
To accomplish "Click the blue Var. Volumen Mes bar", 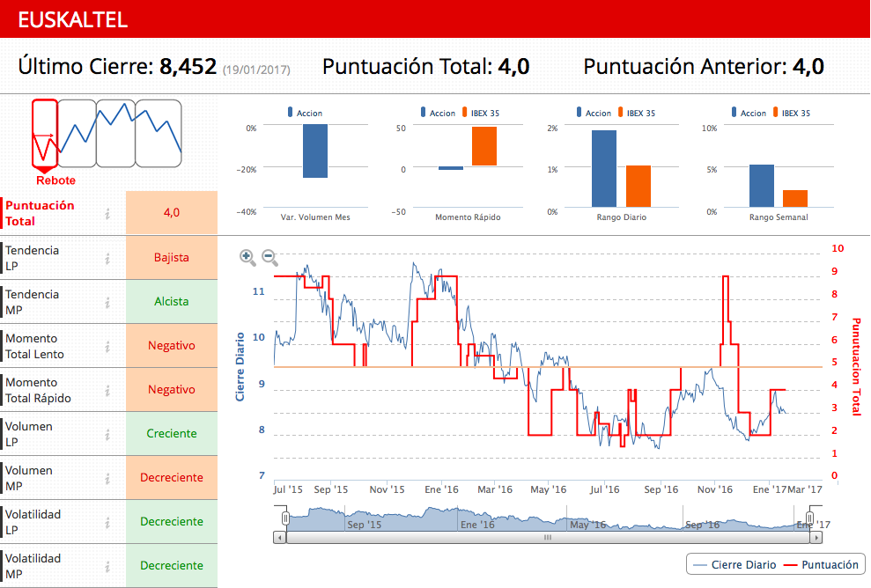I will pos(315,151).
